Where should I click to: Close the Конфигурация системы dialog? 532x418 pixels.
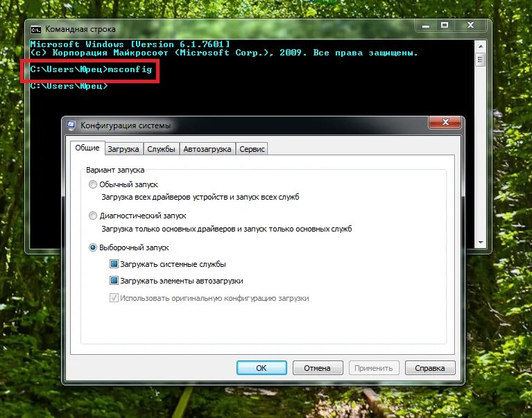[445, 122]
